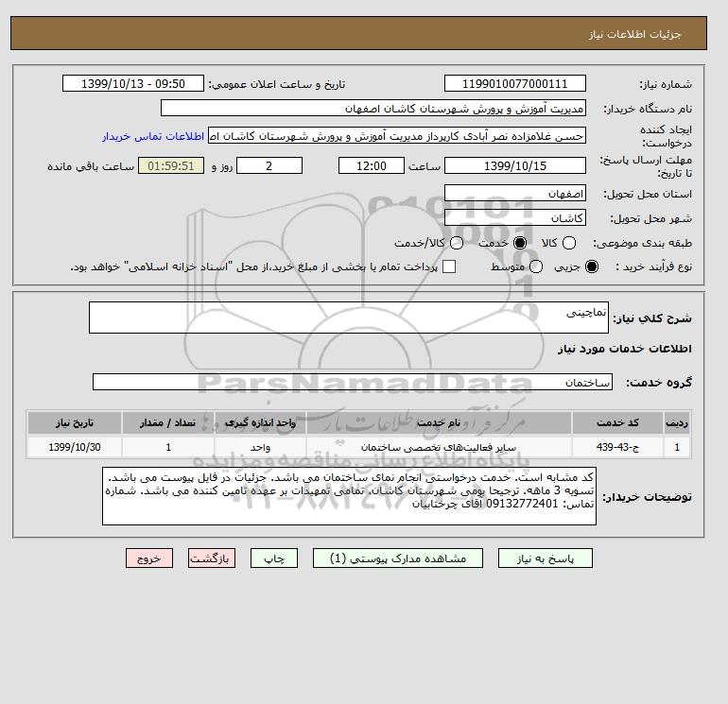
Task: Click the جزئیات اطلاعات نیاز page title
Action: (634, 34)
